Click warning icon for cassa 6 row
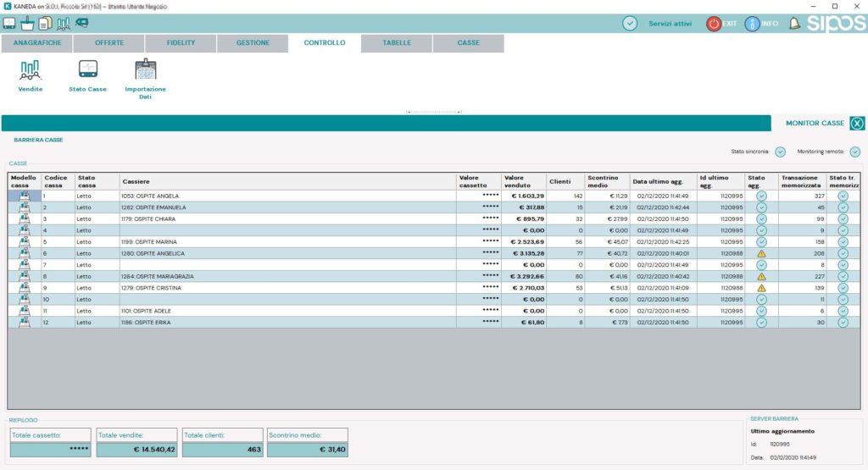This screenshot has height=470, width=868. 761,253
